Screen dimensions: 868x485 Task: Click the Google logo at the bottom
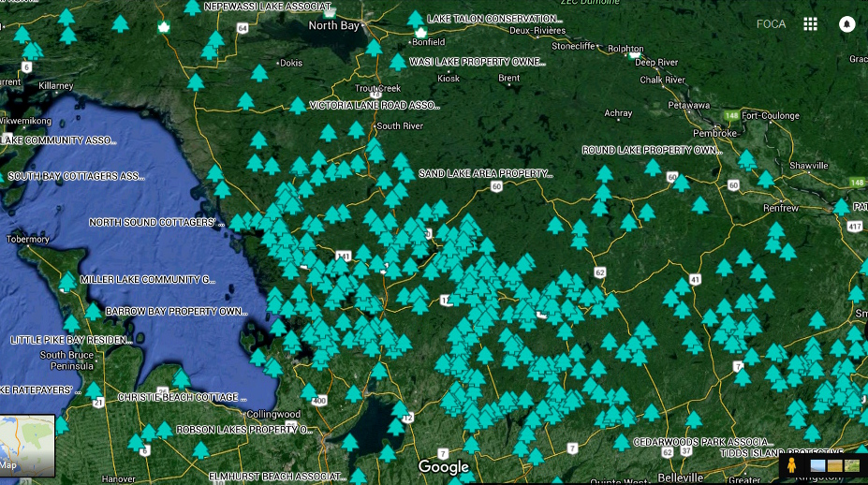click(x=443, y=466)
